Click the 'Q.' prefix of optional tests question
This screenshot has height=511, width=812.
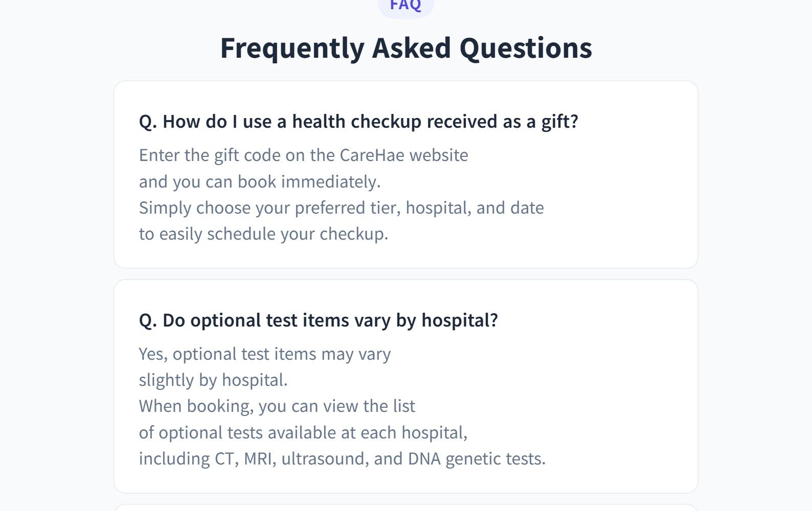click(x=148, y=320)
